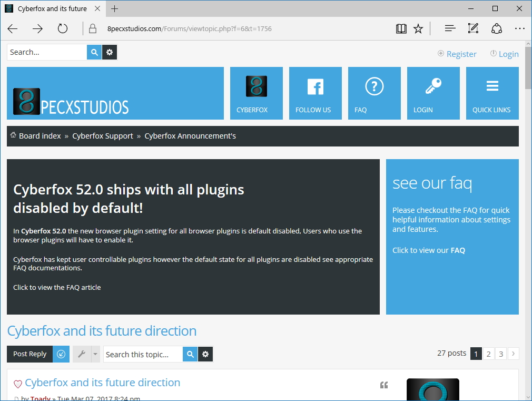Click the 'Search this topic...' field
This screenshot has height=401, width=532.
tap(143, 355)
